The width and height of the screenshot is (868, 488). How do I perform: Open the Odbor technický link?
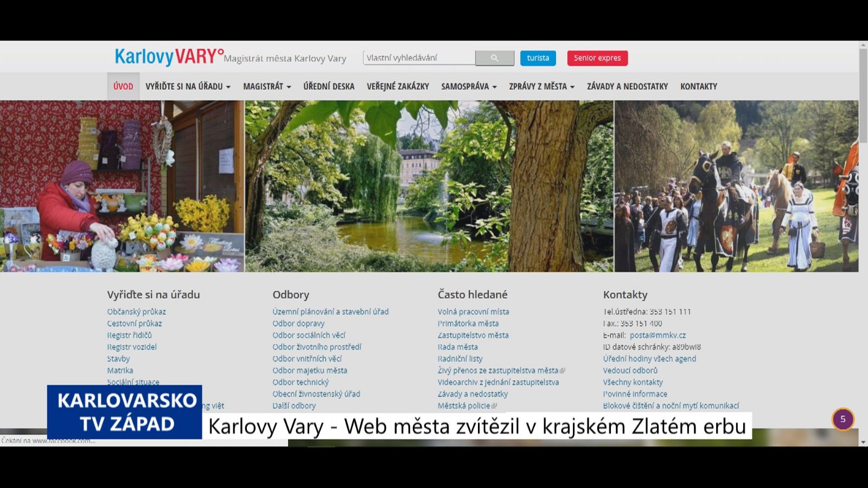(301, 382)
